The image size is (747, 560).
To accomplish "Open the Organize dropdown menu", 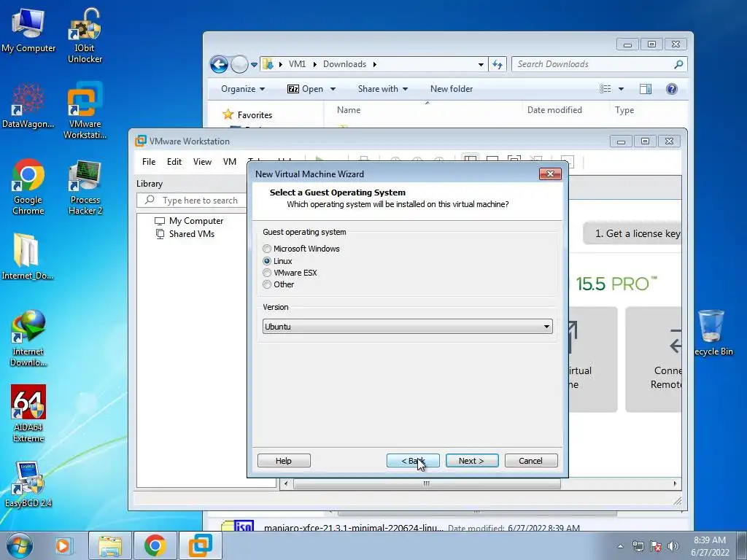I will pos(242,89).
